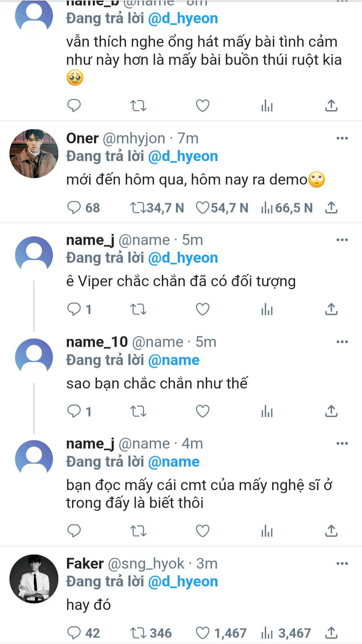362x644 pixels.
Task: Share Oner's reply via share icon
Action: [331, 208]
